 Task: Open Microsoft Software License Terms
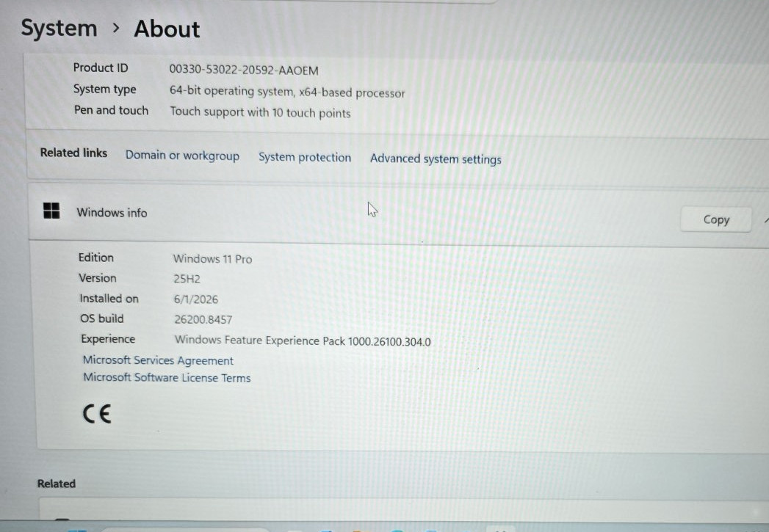pos(167,378)
